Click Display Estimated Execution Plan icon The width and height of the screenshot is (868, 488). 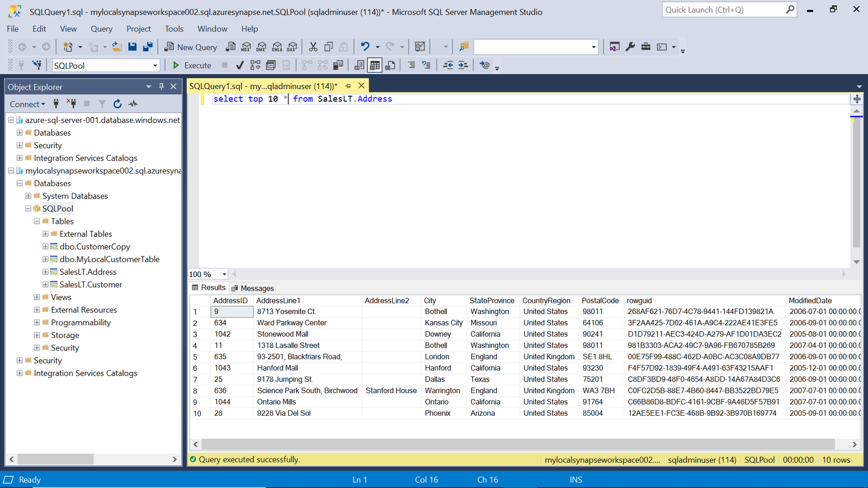[x=255, y=66]
